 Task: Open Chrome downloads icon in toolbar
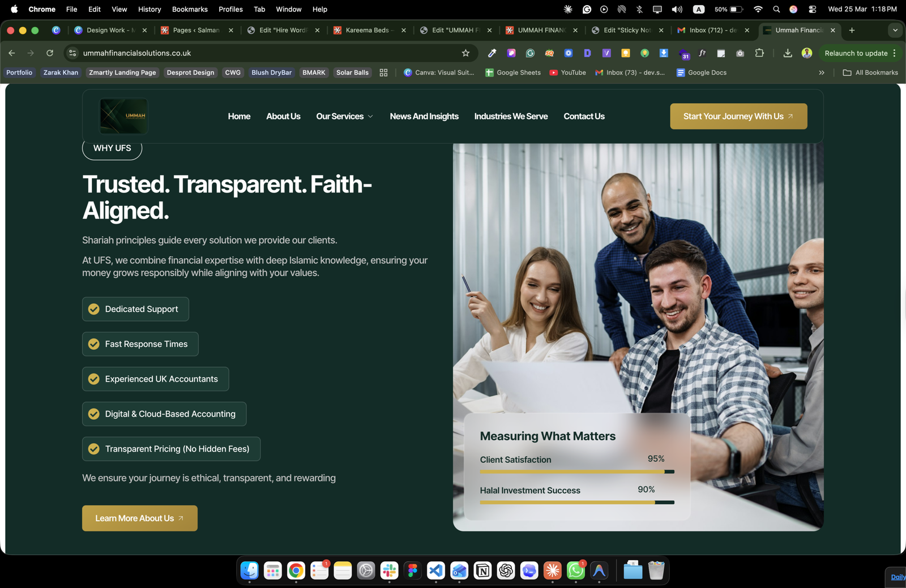(x=787, y=53)
